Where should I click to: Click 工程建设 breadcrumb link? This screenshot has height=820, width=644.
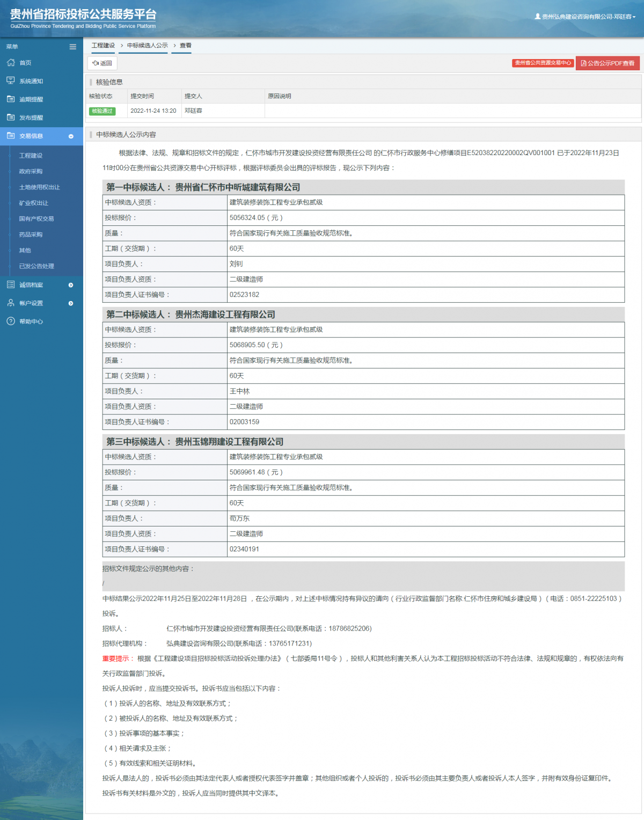[x=103, y=46]
